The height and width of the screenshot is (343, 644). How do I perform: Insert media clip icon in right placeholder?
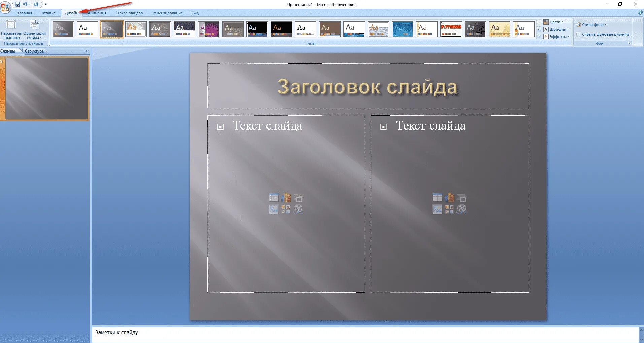[x=462, y=209]
